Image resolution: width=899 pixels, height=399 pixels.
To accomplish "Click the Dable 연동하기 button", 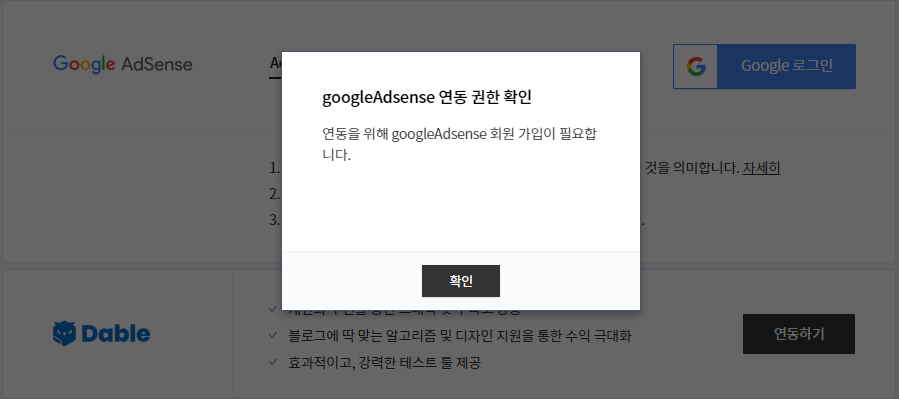I will [x=799, y=334].
